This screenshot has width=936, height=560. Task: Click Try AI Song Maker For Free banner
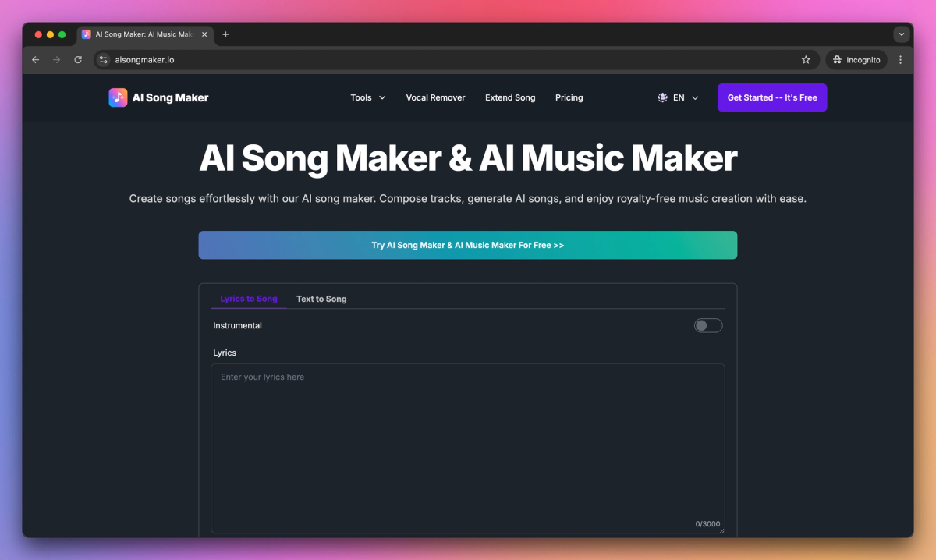[x=468, y=245]
